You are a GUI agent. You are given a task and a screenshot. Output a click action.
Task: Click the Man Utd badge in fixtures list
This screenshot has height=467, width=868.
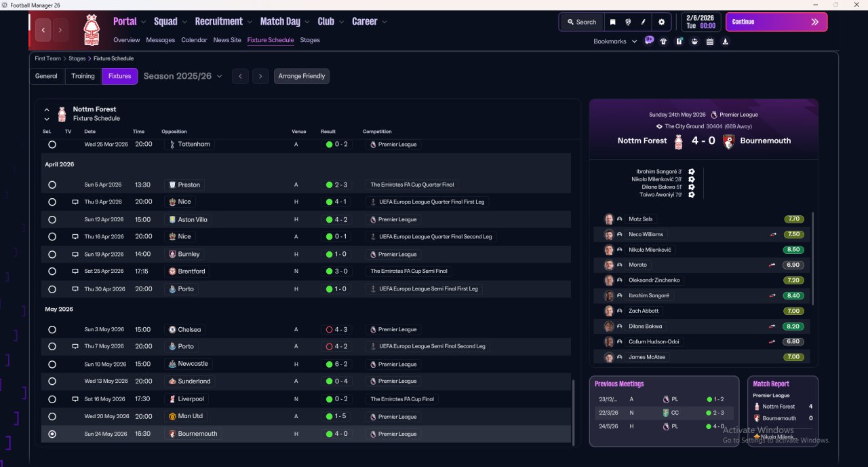(172, 416)
